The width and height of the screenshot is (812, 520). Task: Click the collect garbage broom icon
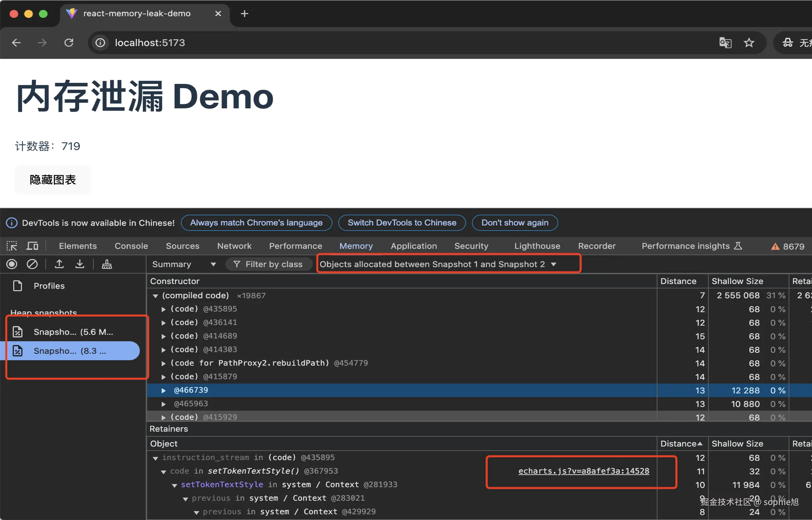[x=107, y=264]
